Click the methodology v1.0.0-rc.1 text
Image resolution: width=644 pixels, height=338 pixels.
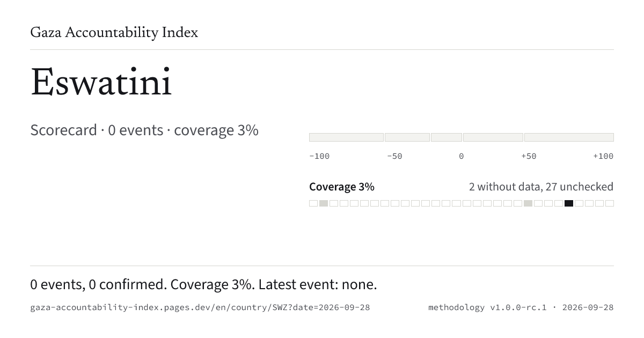pyautogui.click(x=487, y=307)
